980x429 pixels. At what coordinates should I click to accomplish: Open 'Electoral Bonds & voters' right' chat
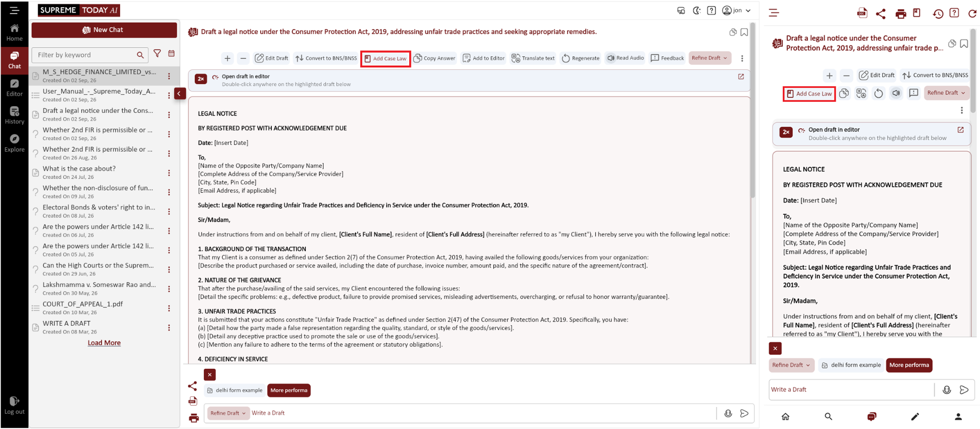coord(98,211)
